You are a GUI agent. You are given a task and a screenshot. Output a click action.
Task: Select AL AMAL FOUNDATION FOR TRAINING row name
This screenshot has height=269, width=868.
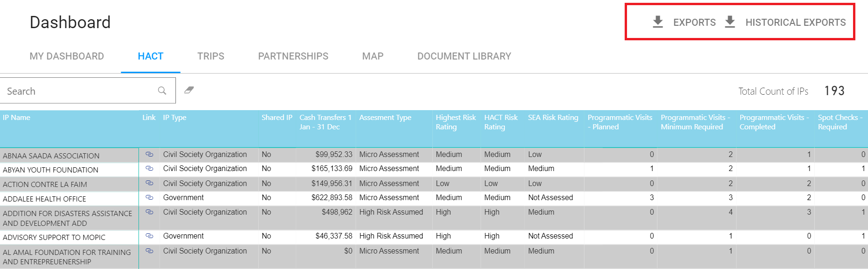click(67, 257)
